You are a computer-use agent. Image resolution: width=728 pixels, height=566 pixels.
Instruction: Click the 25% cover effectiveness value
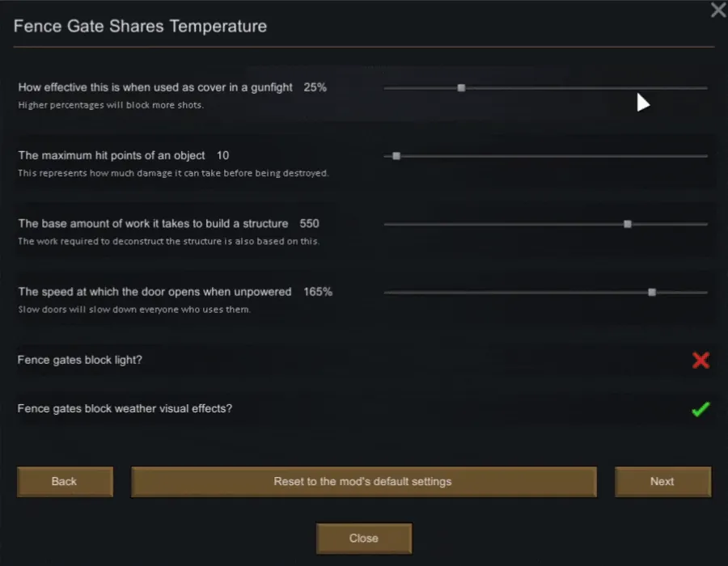(315, 87)
